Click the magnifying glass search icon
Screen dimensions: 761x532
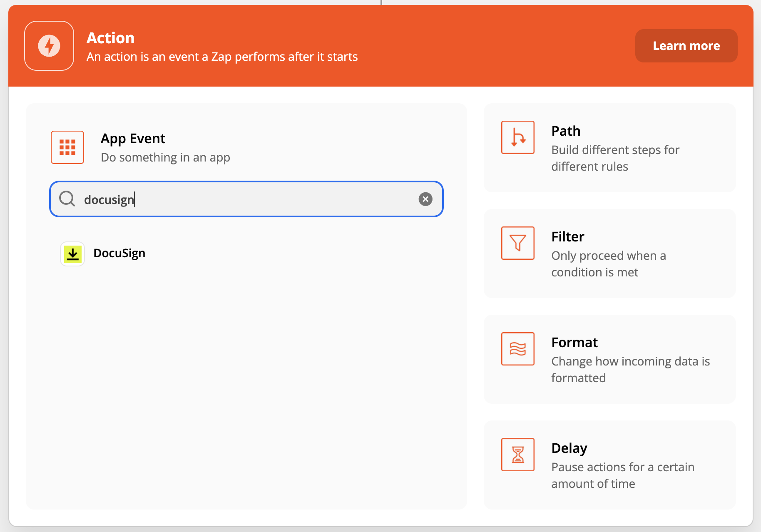[x=67, y=199]
